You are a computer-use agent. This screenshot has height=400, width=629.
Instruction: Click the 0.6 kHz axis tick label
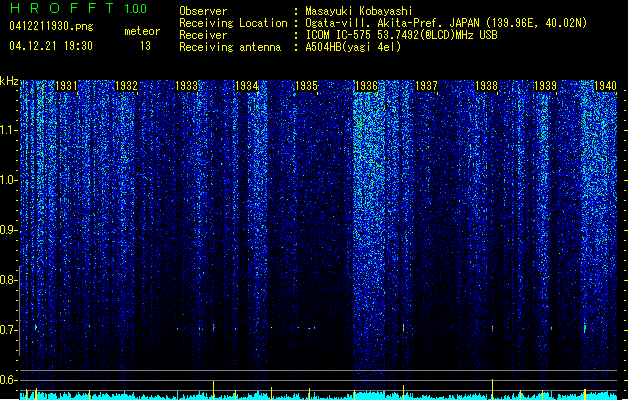coord(8,380)
